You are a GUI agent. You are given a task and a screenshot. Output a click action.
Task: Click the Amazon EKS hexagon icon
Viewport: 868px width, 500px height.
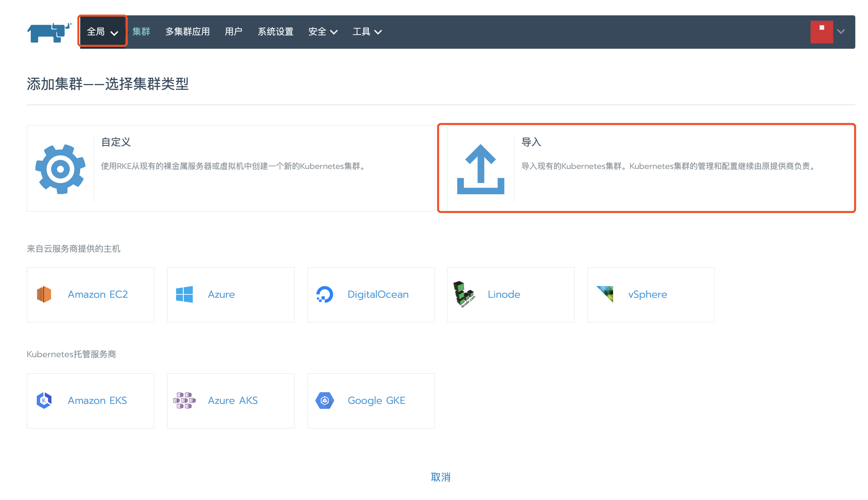pyautogui.click(x=44, y=401)
